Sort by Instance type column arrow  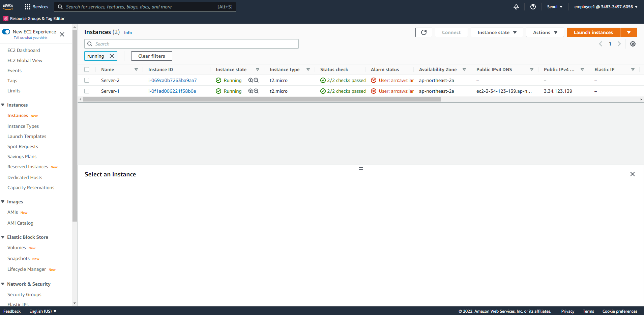308,69
